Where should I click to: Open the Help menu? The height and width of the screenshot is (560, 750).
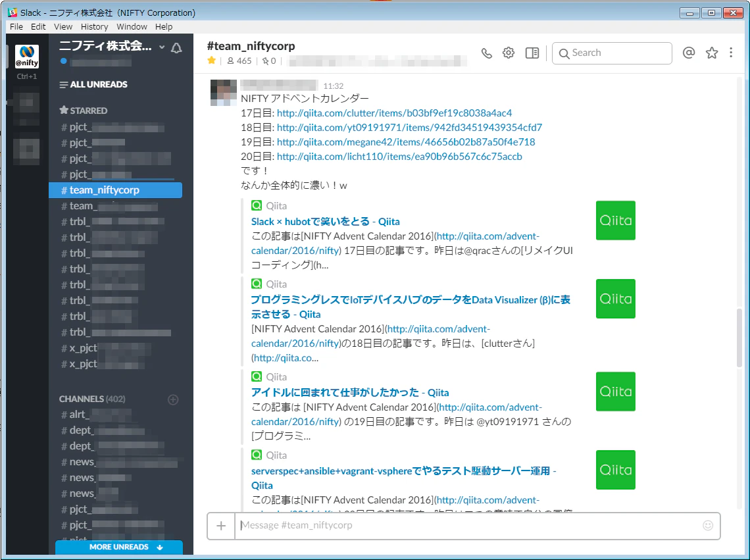coord(164,27)
